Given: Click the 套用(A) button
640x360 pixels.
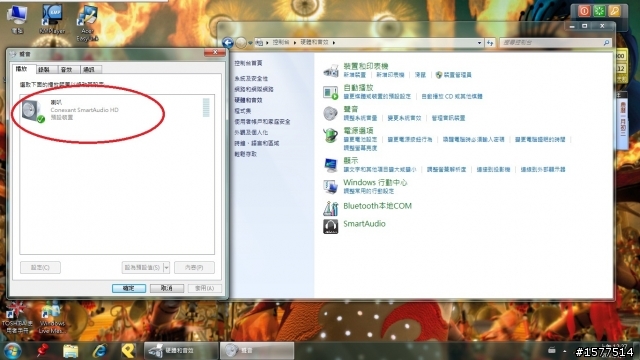Looking at the screenshot, I should point(204,288).
